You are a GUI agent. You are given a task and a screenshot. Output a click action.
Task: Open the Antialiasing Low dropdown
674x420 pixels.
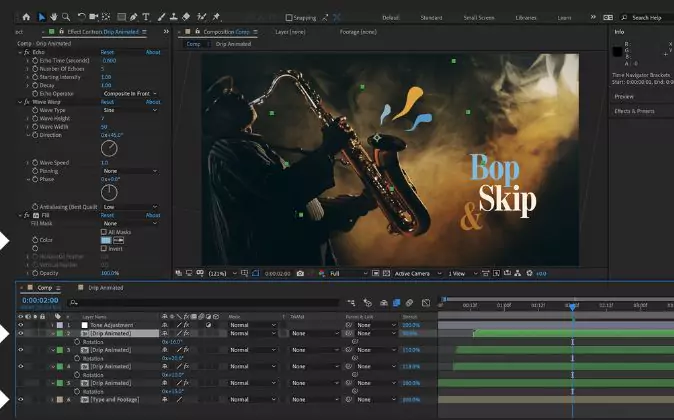point(130,207)
